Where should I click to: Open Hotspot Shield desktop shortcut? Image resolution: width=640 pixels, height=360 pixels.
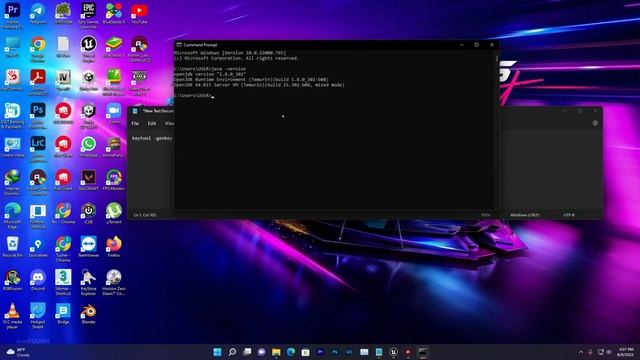coord(38,316)
